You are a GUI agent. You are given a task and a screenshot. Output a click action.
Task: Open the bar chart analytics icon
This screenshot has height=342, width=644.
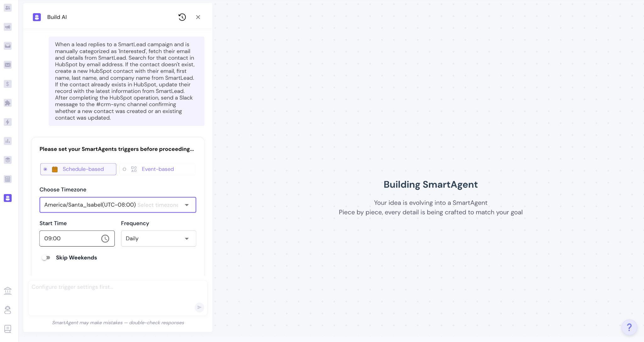point(8,141)
